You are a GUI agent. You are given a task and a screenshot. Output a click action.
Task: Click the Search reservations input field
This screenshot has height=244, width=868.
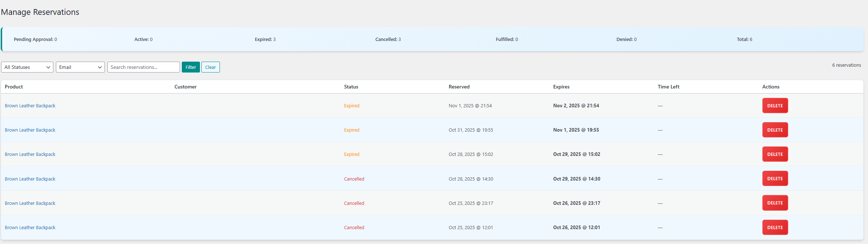point(143,67)
